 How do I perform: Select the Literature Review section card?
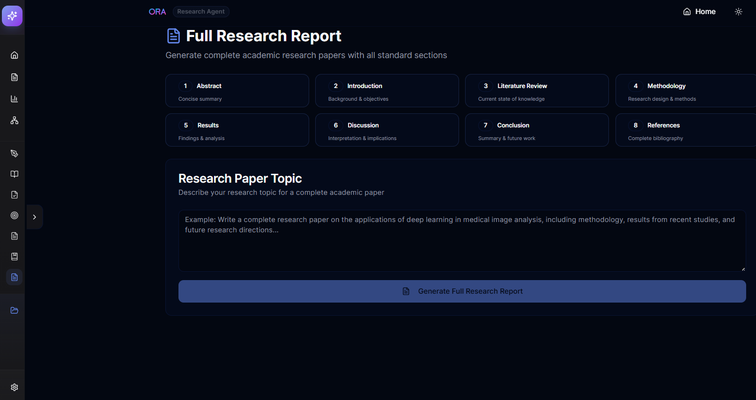[x=537, y=91]
